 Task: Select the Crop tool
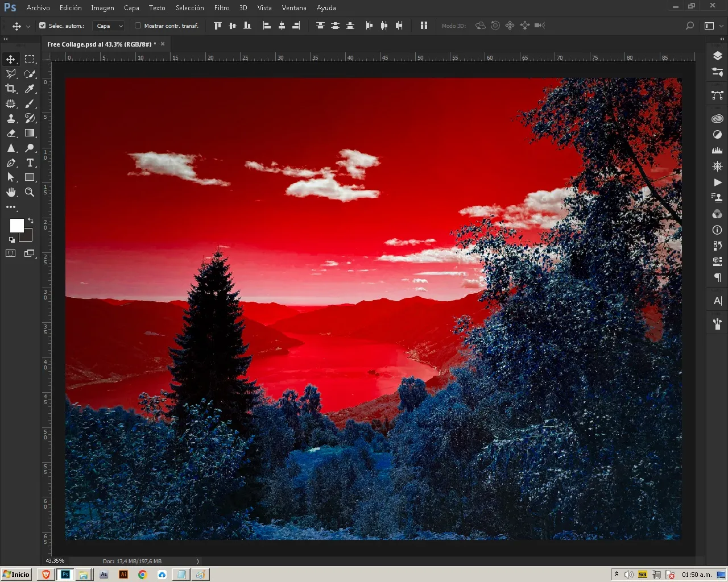click(x=11, y=89)
